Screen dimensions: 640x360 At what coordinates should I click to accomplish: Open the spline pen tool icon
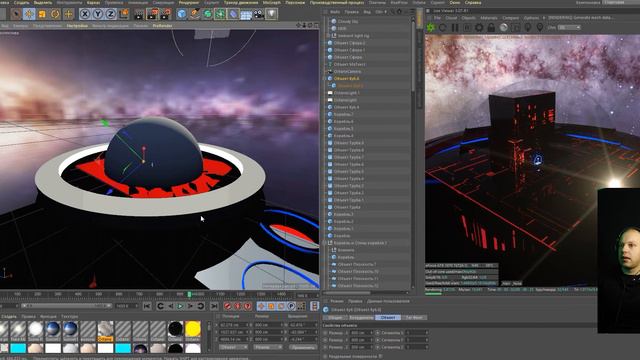coord(195,14)
